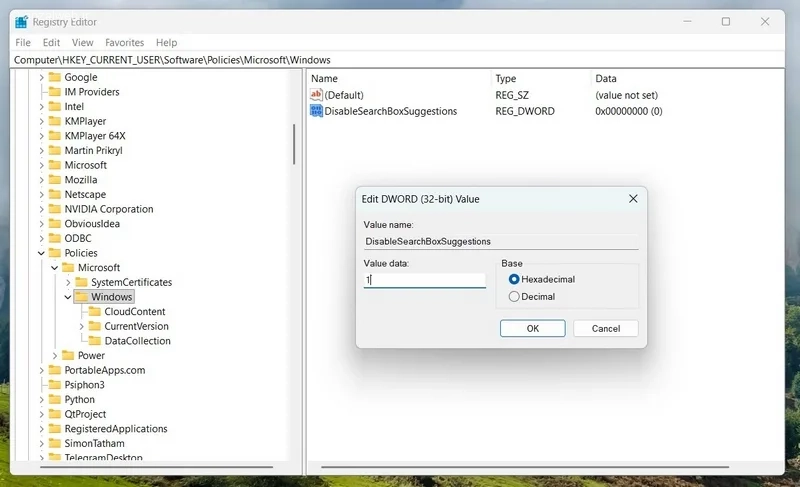This screenshot has height=487, width=800.
Task: Click the tree pane horizontal scrollbar
Action: pos(157,467)
